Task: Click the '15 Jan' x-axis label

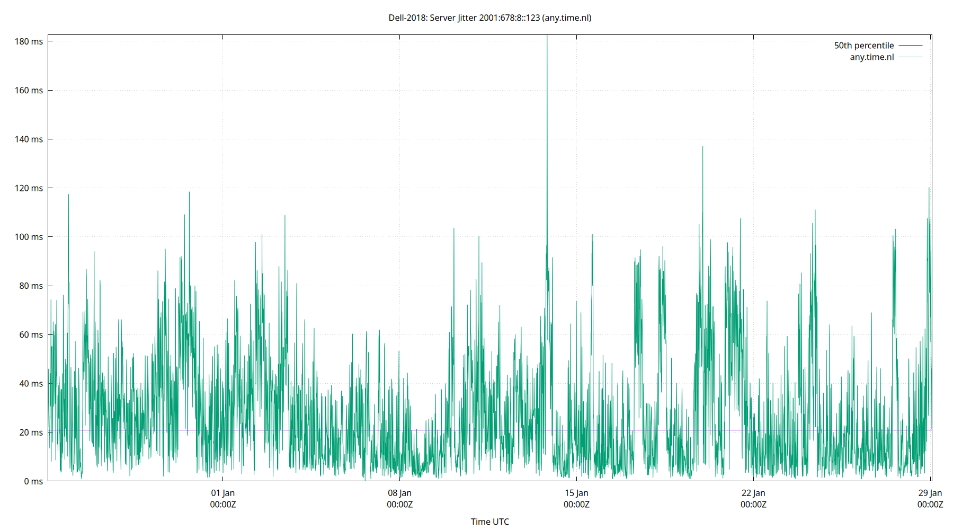Action: point(576,492)
